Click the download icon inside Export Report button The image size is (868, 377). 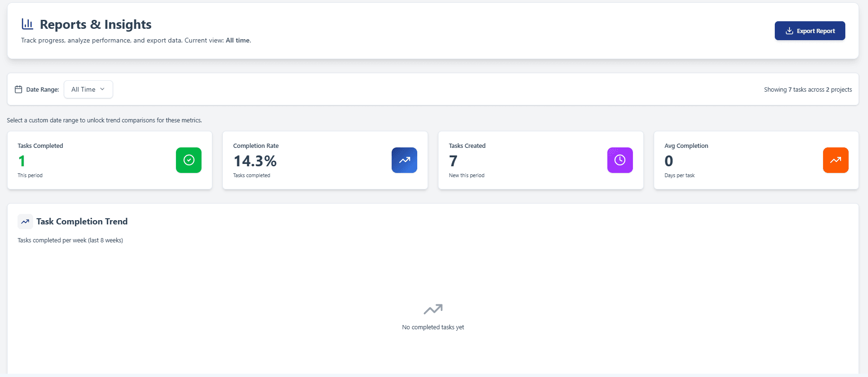click(789, 30)
